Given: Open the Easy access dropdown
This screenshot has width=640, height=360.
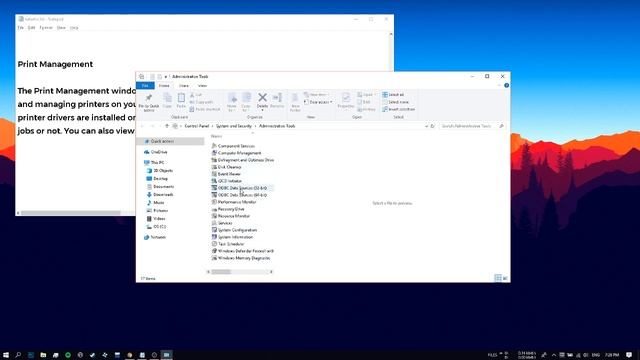Looking at the screenshot, I should click(318, 102).
